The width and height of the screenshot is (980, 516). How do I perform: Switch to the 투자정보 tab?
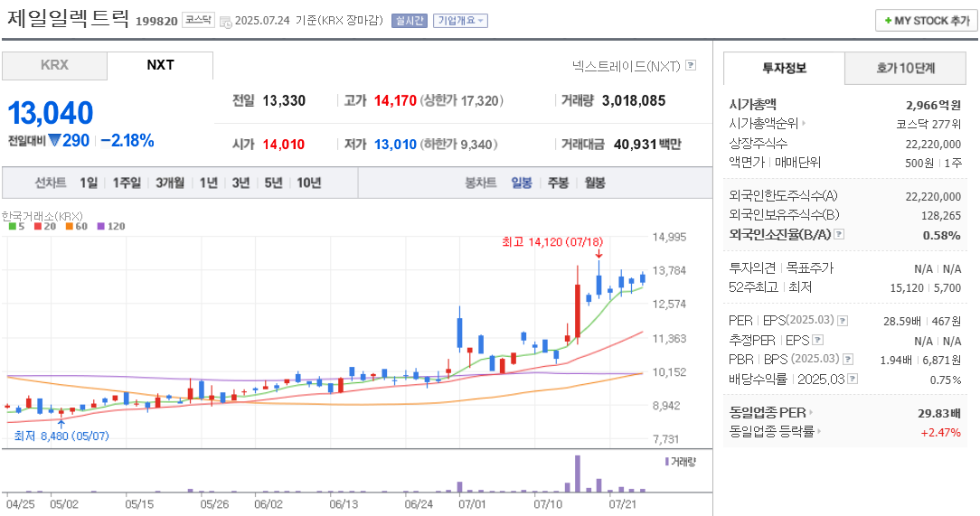[784, 68]
